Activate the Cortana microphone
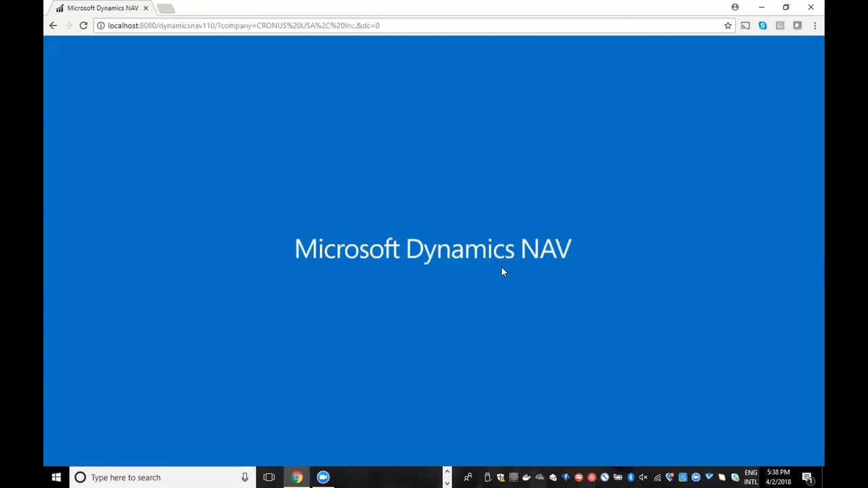The image size is (868, 488). point(245,477)
